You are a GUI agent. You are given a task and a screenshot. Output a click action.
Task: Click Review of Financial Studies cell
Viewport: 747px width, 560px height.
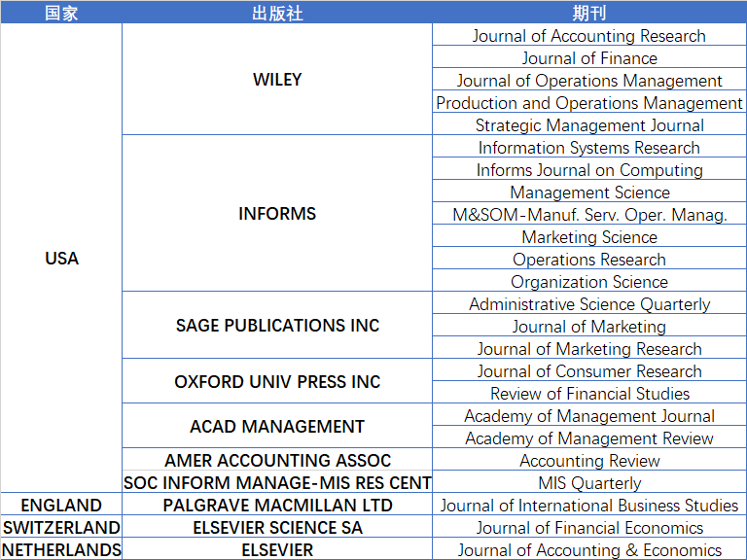click(x=589, y=394)
